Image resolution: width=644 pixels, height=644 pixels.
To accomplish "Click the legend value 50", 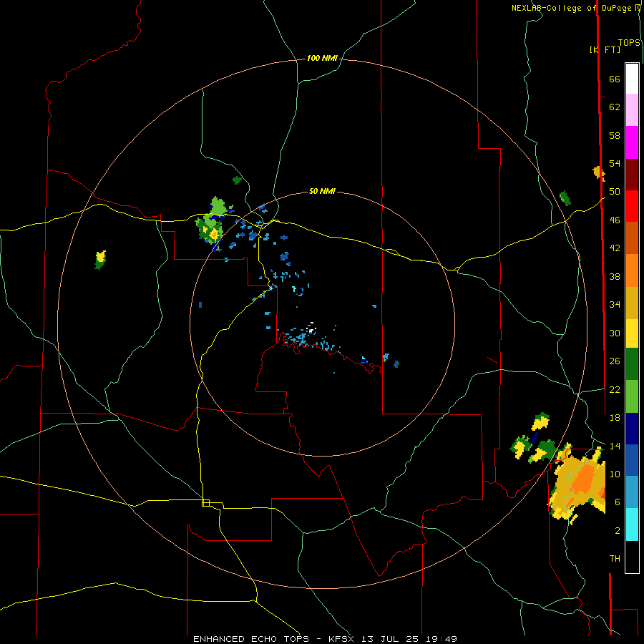I will pos(615,191).
